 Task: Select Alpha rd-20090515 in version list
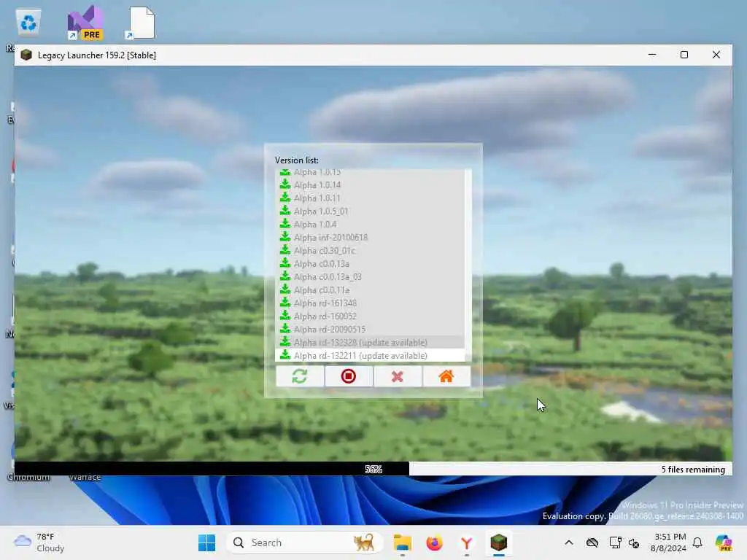[x=370, y=330]
